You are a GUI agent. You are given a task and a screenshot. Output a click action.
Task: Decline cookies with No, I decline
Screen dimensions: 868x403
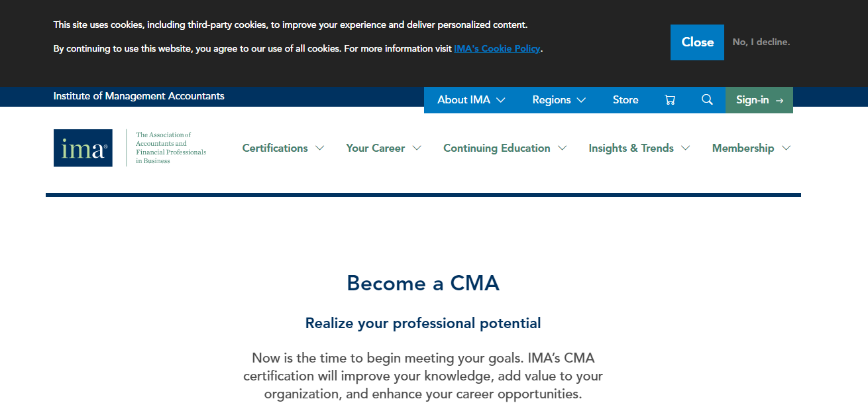761,42
